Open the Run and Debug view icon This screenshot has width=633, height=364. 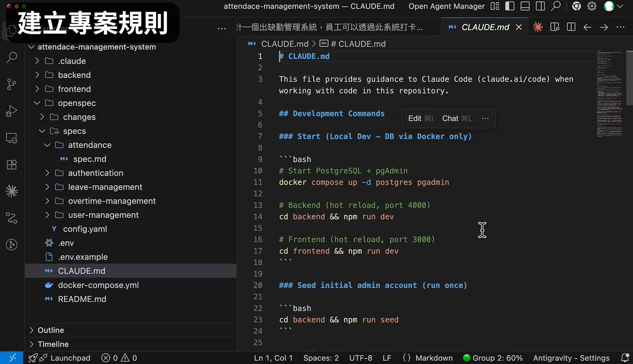click(x=12, y=111)
